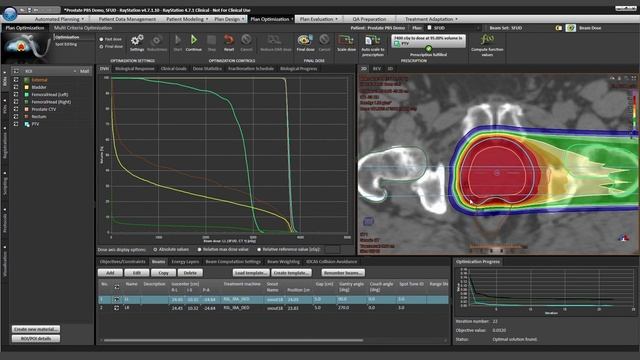Expand Plan Design dropdown arrow

243,19
